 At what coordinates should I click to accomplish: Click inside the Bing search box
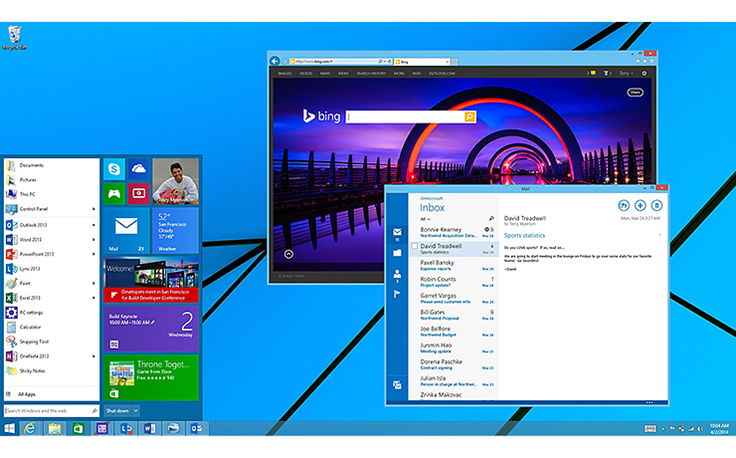pyautogui.click(x=405, y=117)
